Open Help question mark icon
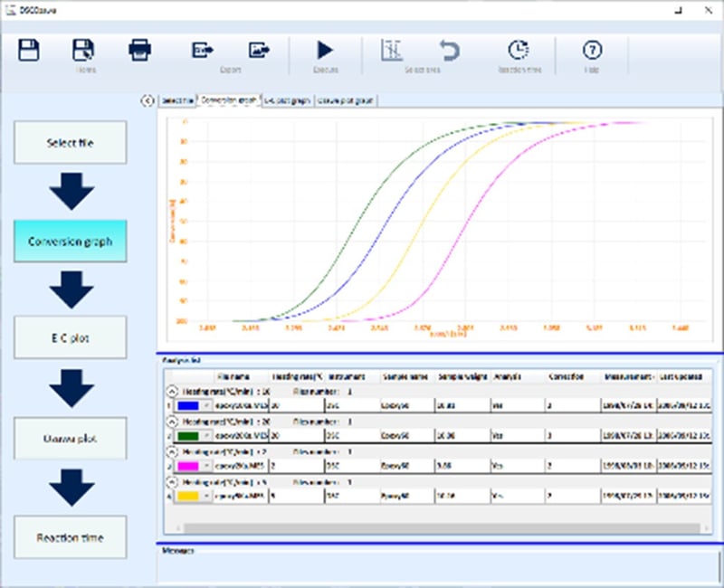Viewport: 724px width, 588px height. click(x=592, y=50)
